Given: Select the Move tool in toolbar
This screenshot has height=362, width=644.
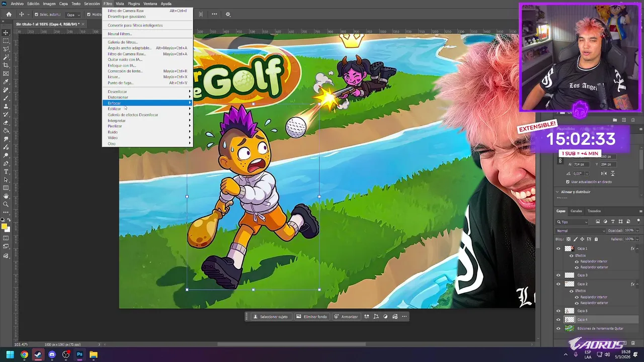Looking at the screenshot, I should pos(6,33).
